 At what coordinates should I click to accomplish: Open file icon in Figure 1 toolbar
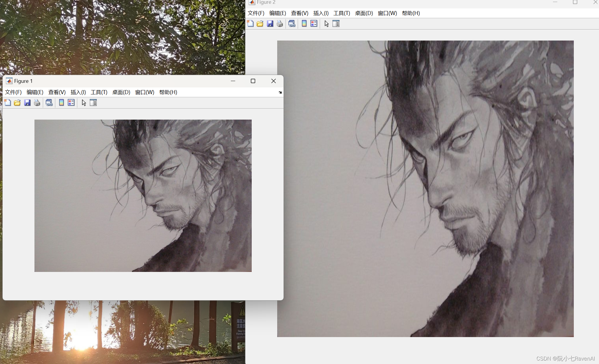pyautogui.click(x=17, y=103)
